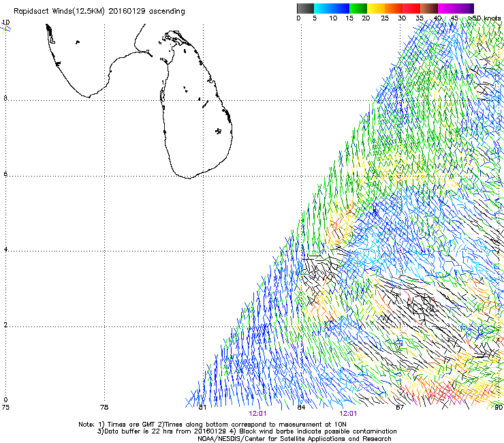Image resolution: width=504 pixels, height=443 pixels.
Task: Click the '75' longitude axis label
Action: (5, 408)
